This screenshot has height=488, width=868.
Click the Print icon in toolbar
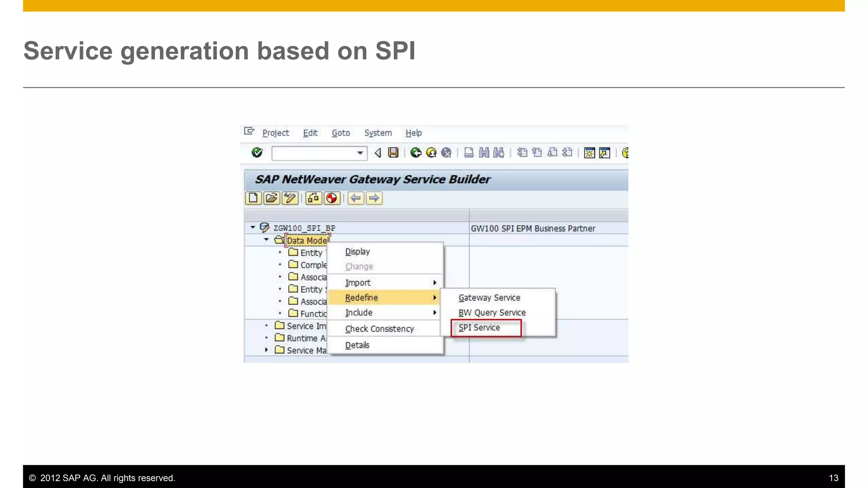pyautogui.click(x=469, y=152)
